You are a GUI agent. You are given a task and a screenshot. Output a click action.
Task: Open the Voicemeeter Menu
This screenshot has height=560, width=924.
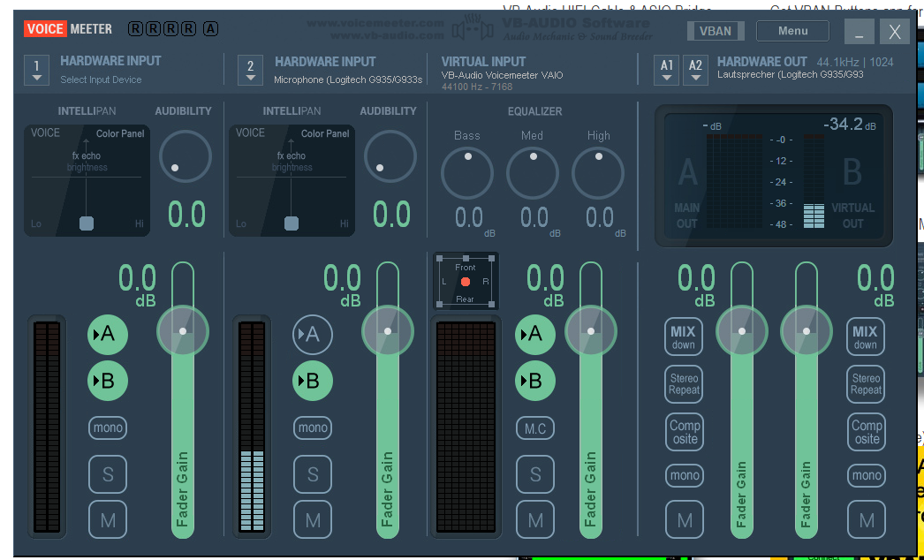[792, 31]
